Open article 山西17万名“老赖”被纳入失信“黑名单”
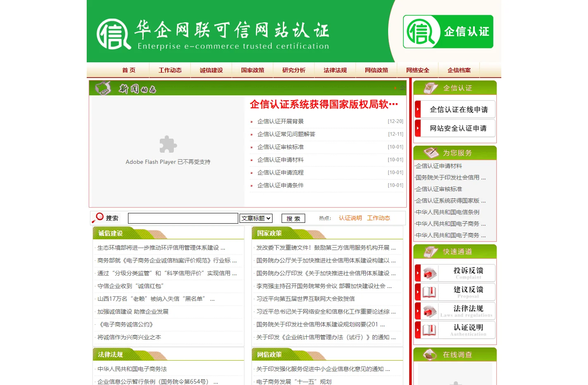 pos(156,299)
